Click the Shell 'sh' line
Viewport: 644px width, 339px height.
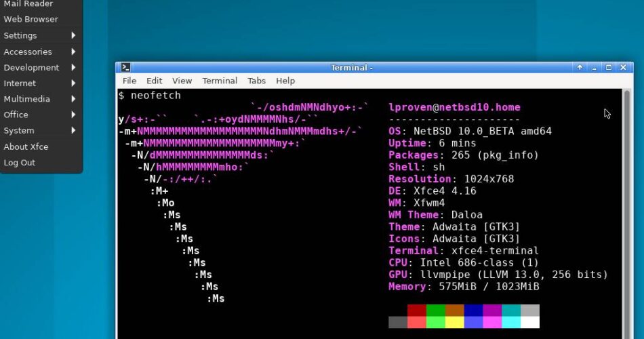coord(417,167)
